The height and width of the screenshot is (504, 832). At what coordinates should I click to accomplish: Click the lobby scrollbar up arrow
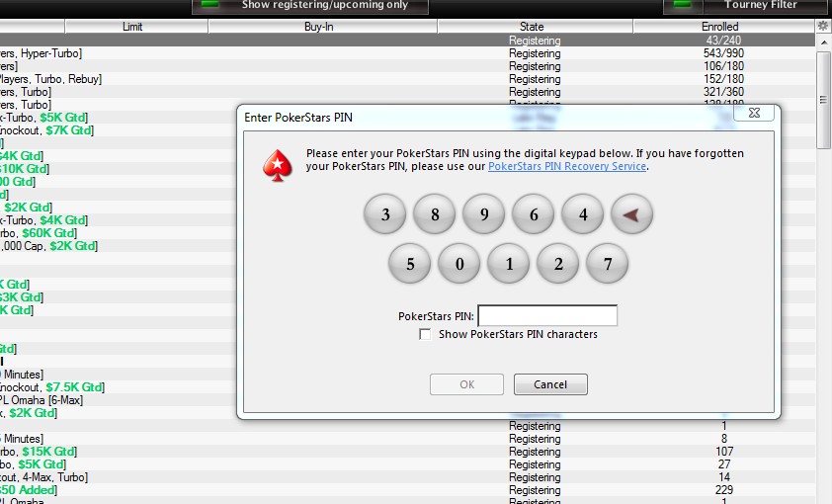pos(823,42)
